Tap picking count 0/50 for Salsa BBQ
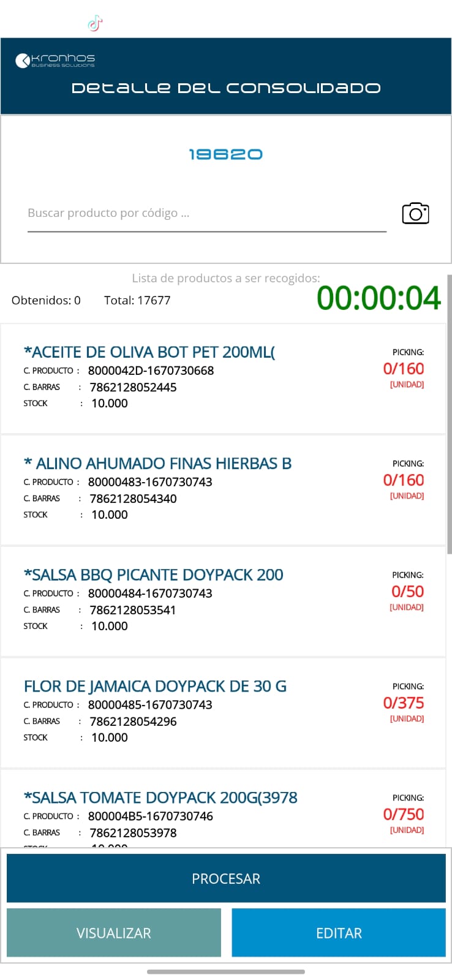 point(407,592)
